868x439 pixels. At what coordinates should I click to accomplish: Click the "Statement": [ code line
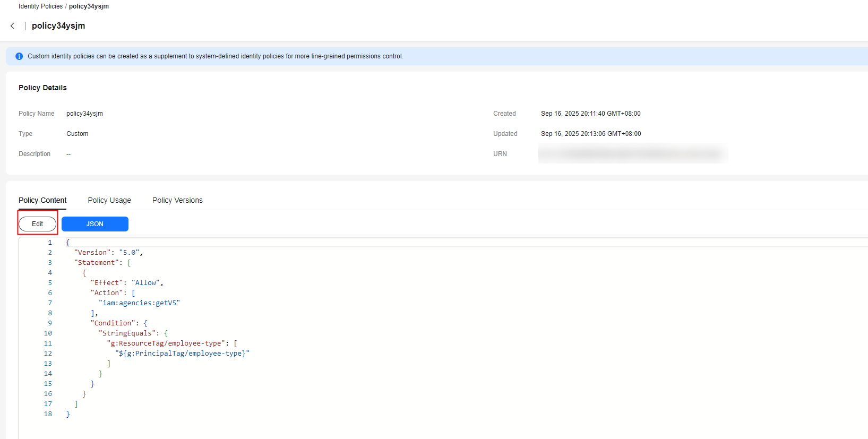pyautogui.click(x=102, y=263)
